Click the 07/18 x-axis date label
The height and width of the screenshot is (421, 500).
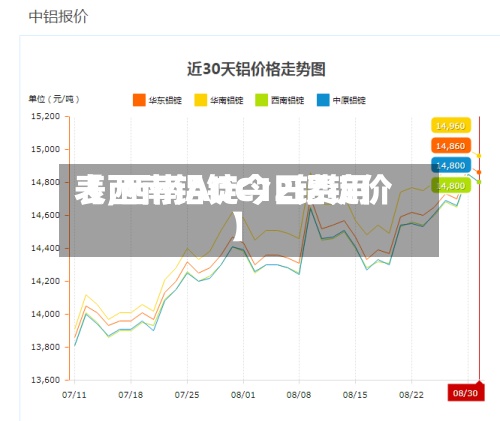130,395
